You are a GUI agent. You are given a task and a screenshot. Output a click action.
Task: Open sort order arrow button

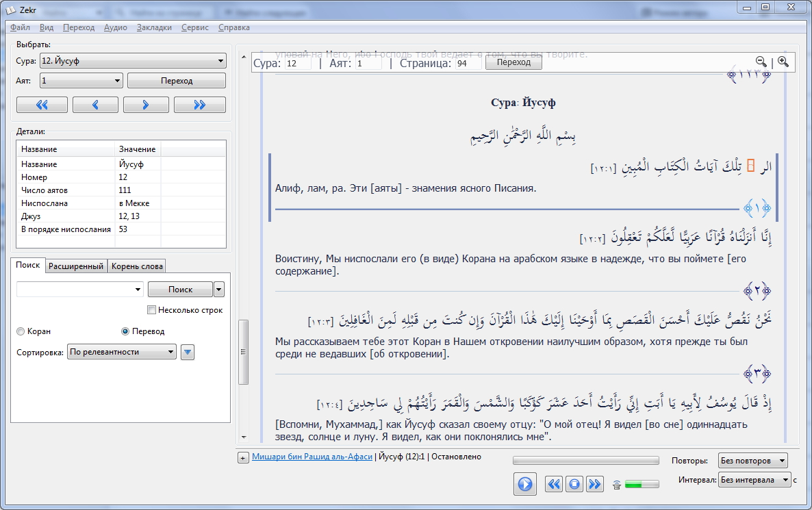pyautogui.click(x=188, y=352)
